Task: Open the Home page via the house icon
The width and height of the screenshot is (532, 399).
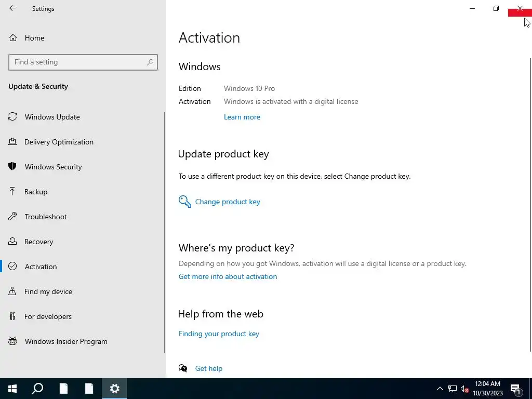Action: pos(13,37)
